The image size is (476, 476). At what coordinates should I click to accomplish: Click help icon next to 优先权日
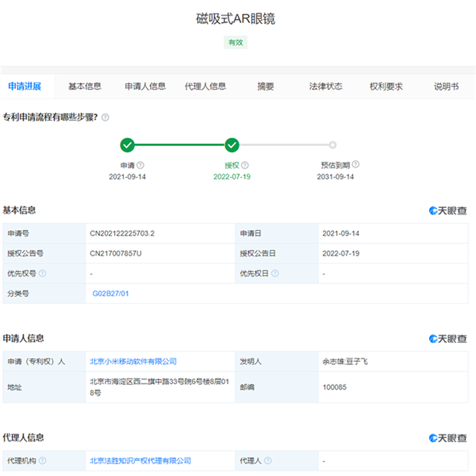tap(275, 273)
